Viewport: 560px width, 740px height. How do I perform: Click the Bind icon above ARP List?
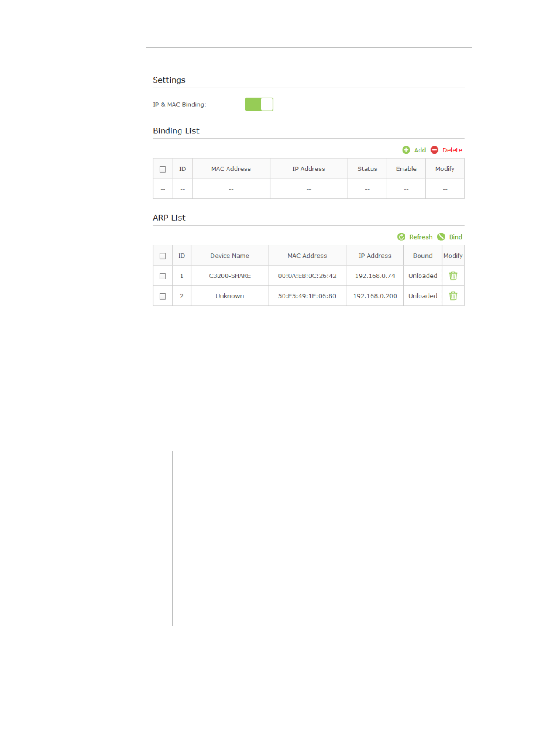click(441, 237)
